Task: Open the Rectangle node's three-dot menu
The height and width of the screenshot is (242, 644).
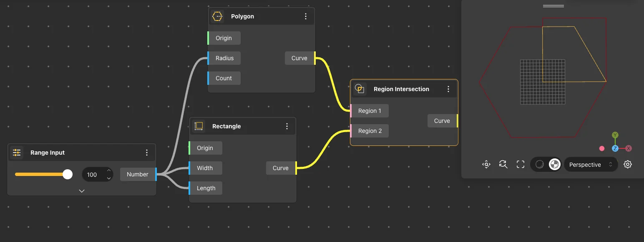Action: tap(287, 126)
